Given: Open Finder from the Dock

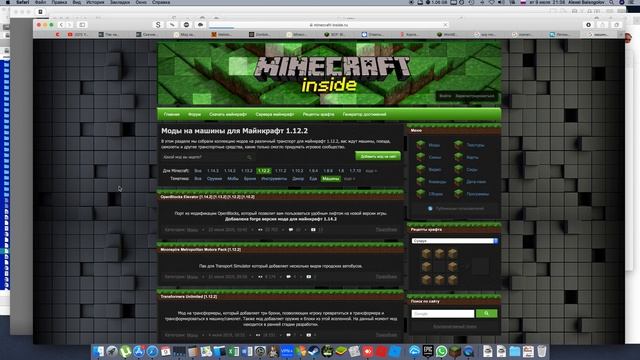Looking at the screenshot, I should [98, 351].
